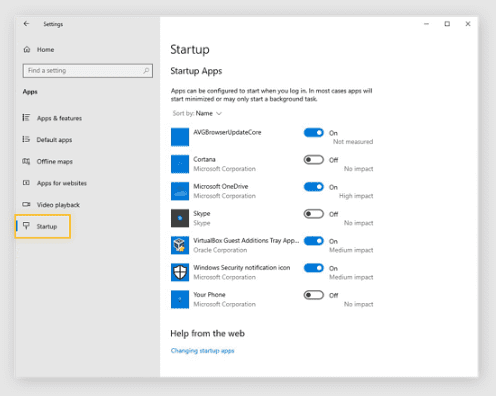Click the Home icon in sidebar
This screenshot has width=496, height=396.
tap(27, 49)
